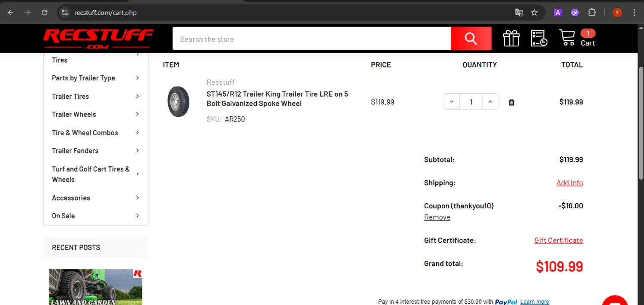Click Add Info for shipping

coord(570,183)
